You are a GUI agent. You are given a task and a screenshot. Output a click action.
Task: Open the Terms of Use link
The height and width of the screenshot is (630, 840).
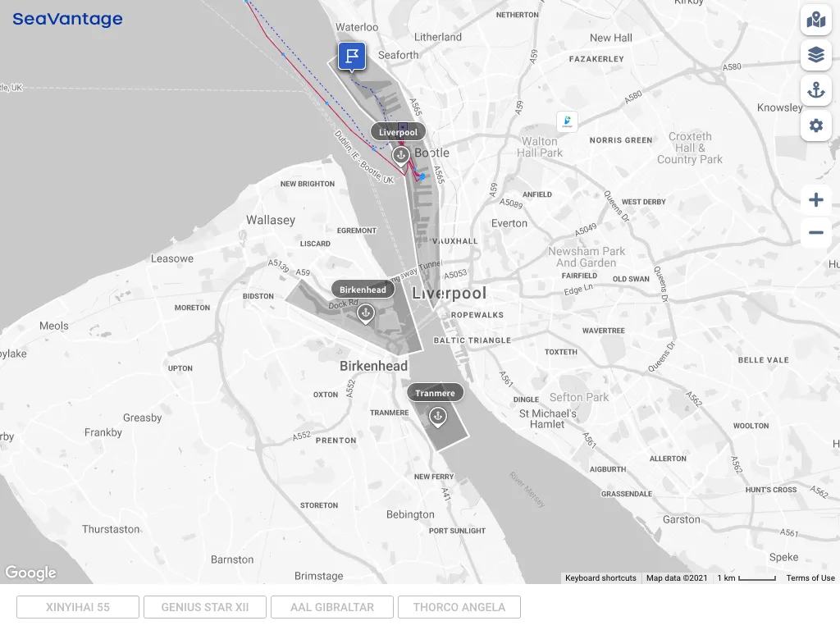810,578
